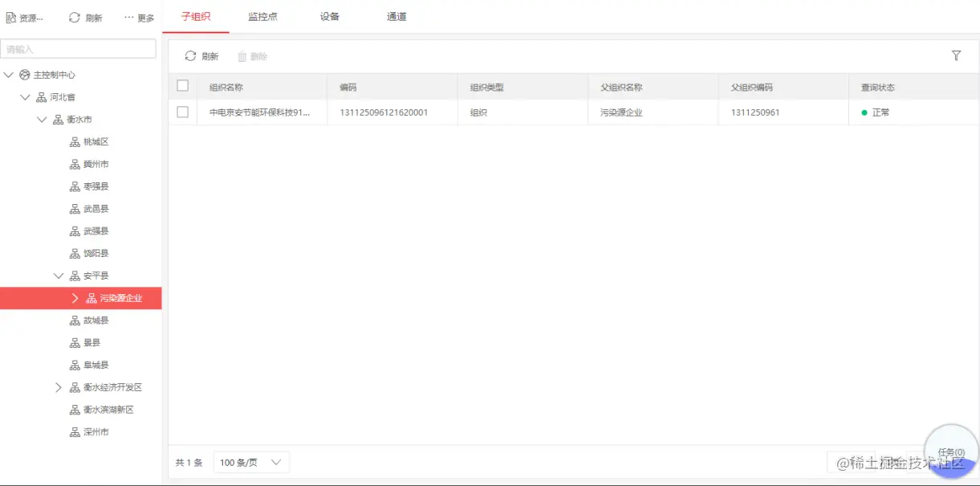Select the 枣强县 organization node icon
The height and width of the screenshot is (486, 980).
(75, 186)
